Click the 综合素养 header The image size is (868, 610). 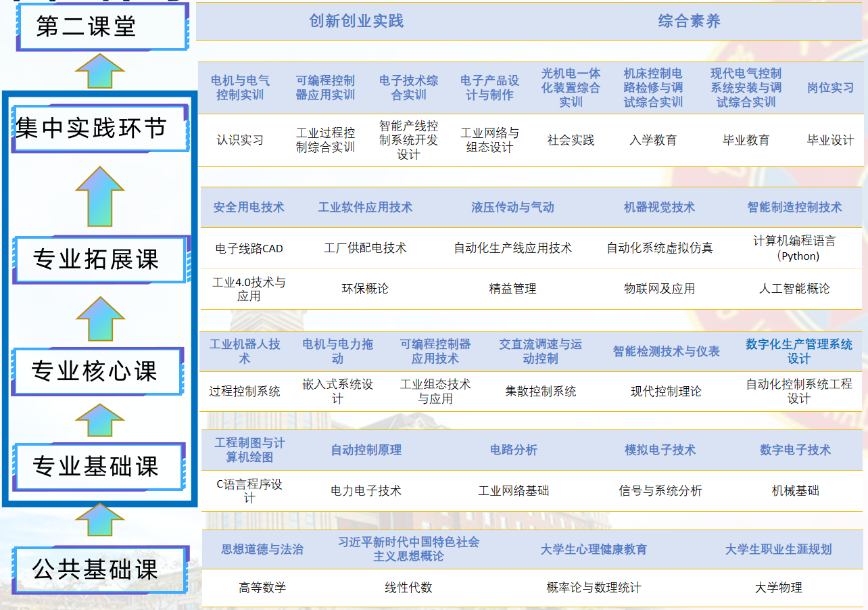690,21
